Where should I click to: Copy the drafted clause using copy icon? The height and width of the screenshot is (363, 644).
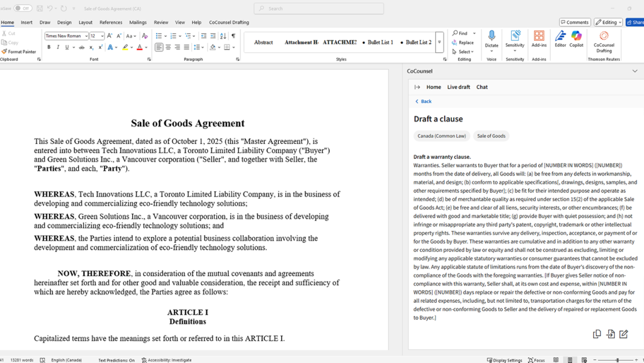597,334
